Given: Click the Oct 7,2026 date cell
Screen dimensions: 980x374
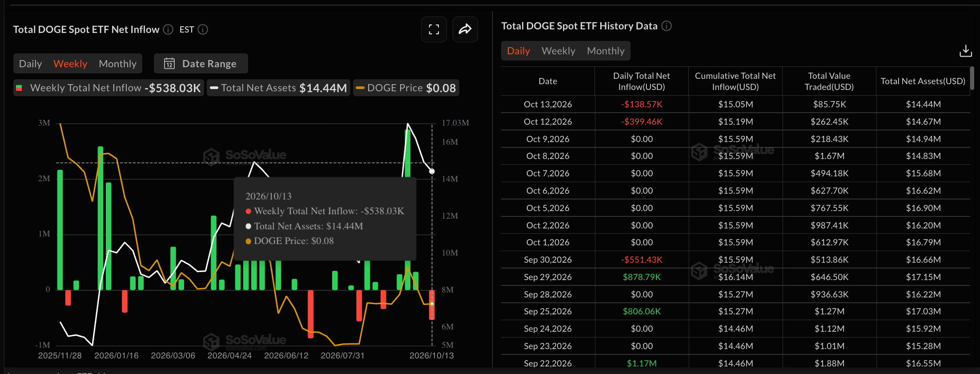Looking at the screenshot, I should (x=548, y=173).
